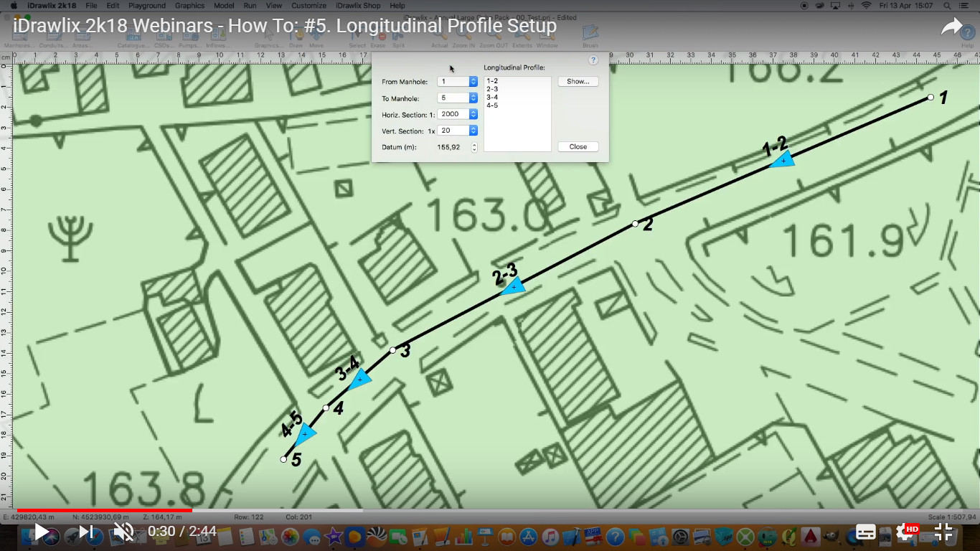Click the blue conduit arrow 1-2
The height and width of the screenshot is (551, 980).
[x=783, y=161]
